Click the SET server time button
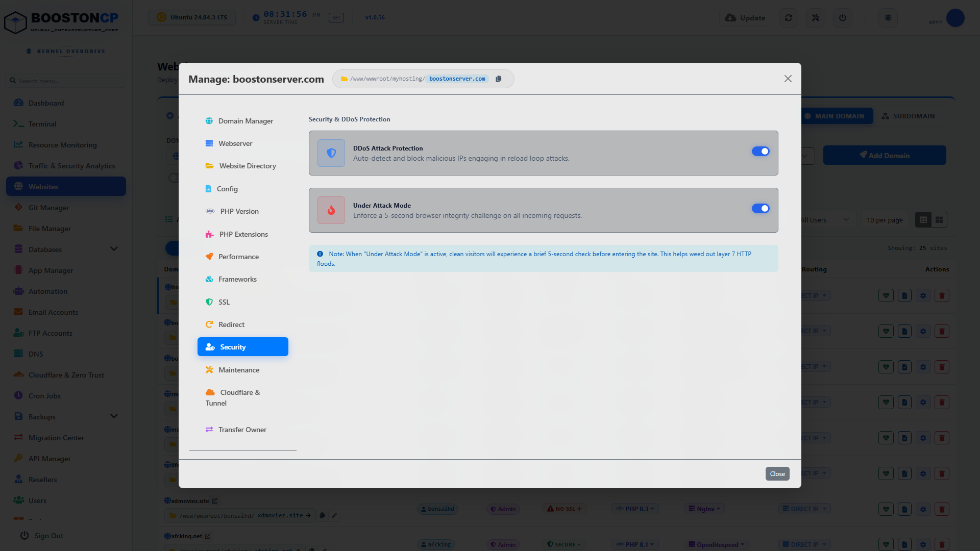This screenshot has width=980, height=551. point(336,18)
